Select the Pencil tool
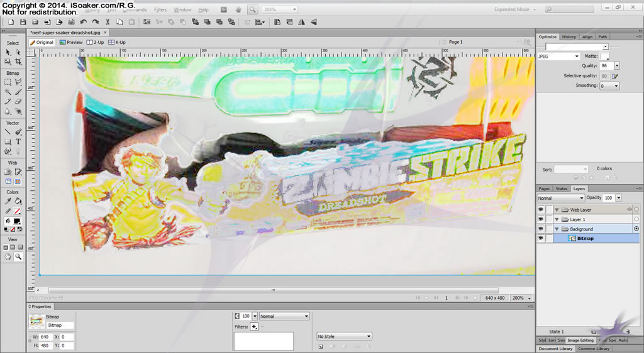Viewport: 644px width, 353px height. pyautogui.click(x=8, y=101)
